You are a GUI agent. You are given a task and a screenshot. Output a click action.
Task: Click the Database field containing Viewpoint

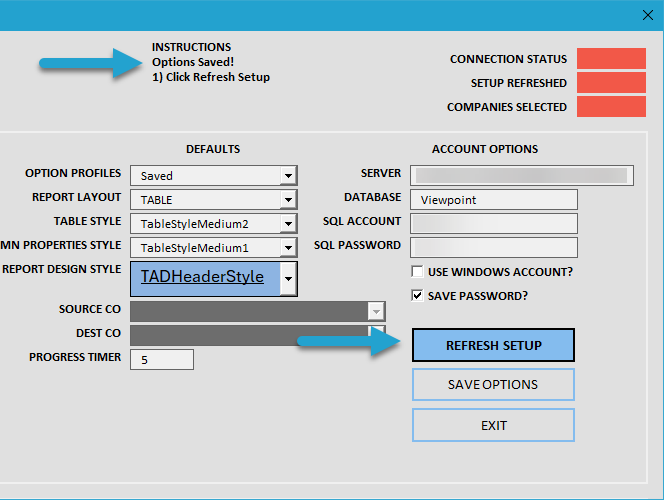[494, 199]
